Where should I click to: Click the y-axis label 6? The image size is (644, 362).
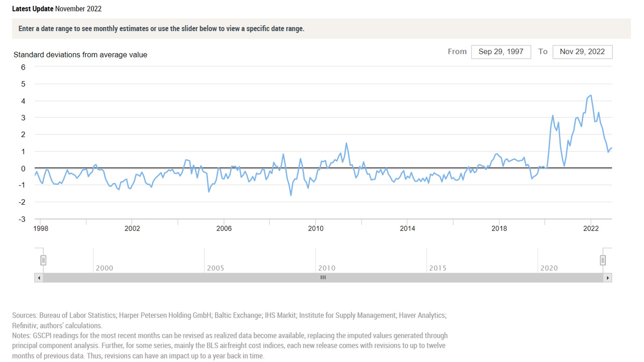click(x=23, y=67)
